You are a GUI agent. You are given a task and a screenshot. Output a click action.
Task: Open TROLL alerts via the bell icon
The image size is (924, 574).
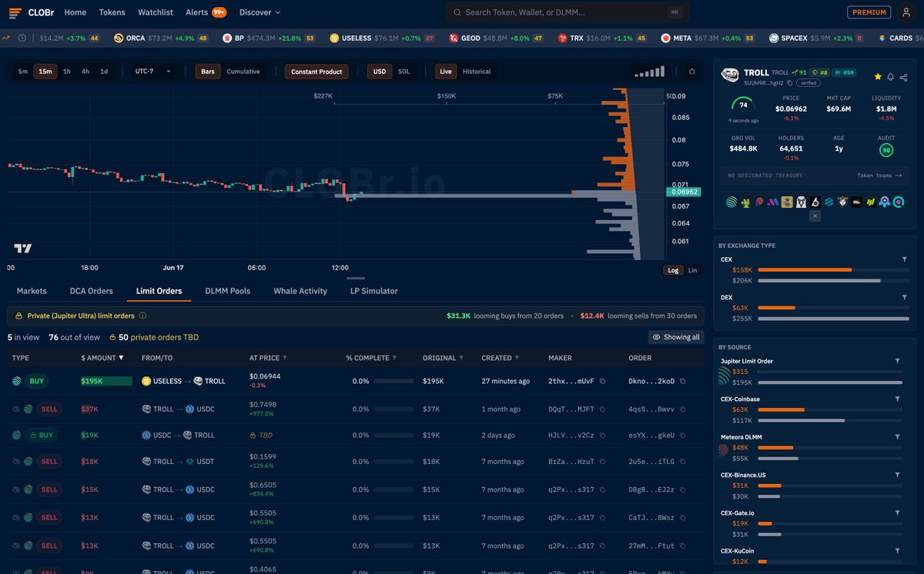891,77
